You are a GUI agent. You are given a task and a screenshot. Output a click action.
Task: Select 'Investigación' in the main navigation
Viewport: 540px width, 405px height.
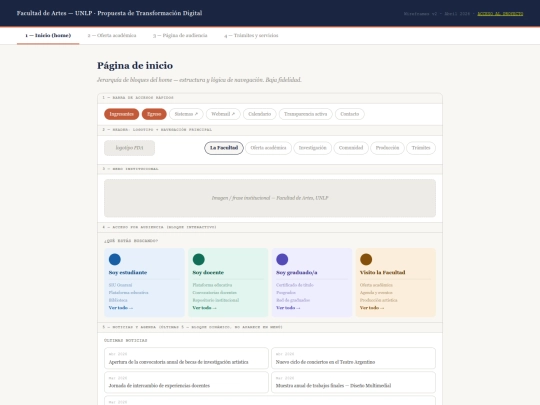pyautogui.click(x=312, y=148)
